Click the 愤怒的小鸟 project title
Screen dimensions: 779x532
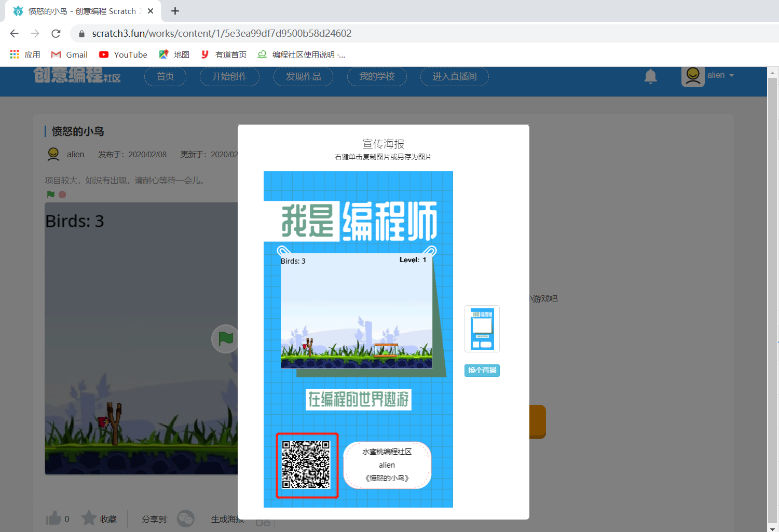(78, 131)
